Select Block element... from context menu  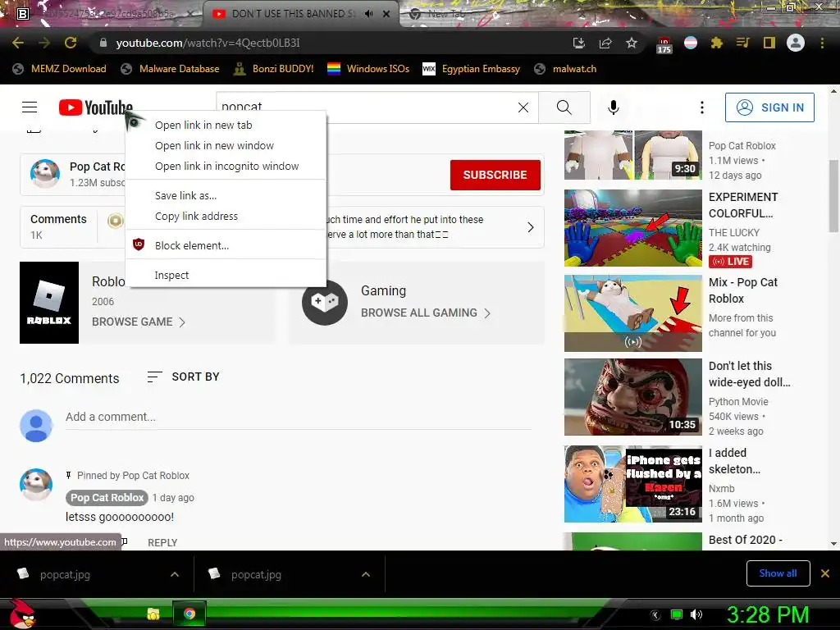click(226, 245)
